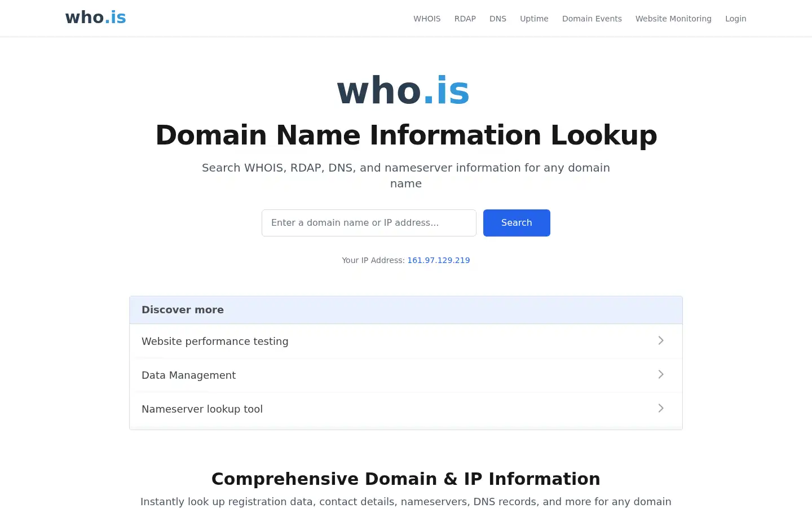The image size is (812, 508).
Task: Open the Uptime navigation link
Action: click(x=534, y=19)
